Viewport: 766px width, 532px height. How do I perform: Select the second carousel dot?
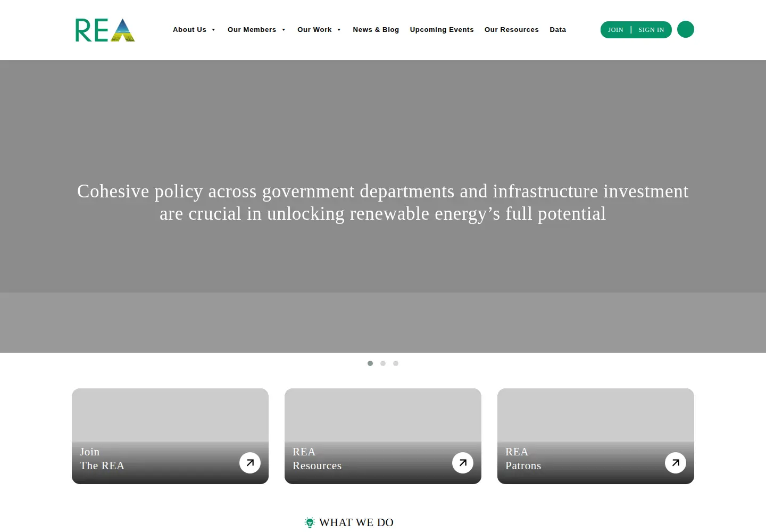point(383,363)
